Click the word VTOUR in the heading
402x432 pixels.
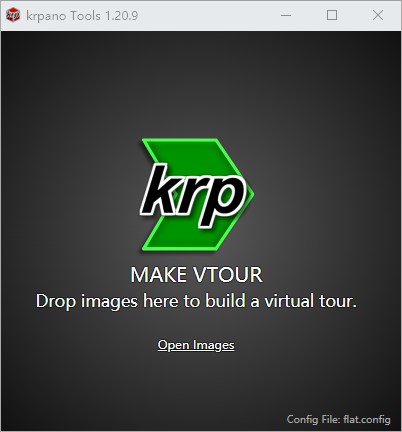click(x=228, y=275)
